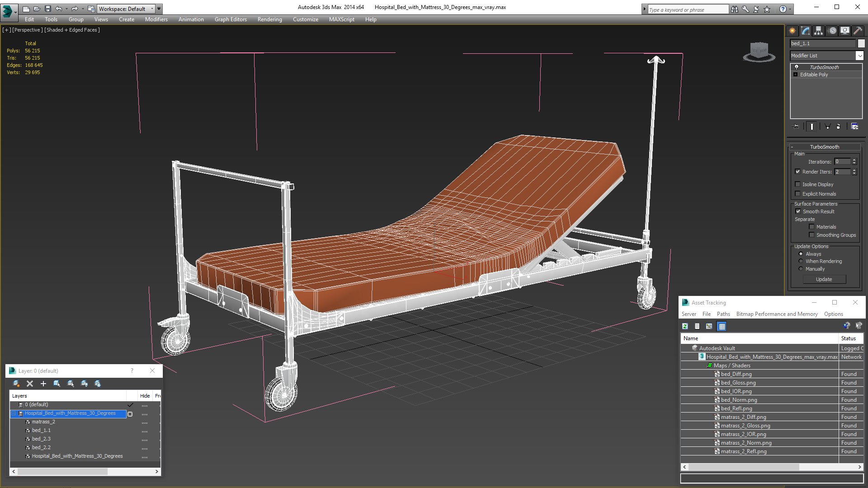Image resolution: width=868 pixels, height=488 pixels.
Task: Click the Table View icon in Asset Tracking
Action: point(722,326)
